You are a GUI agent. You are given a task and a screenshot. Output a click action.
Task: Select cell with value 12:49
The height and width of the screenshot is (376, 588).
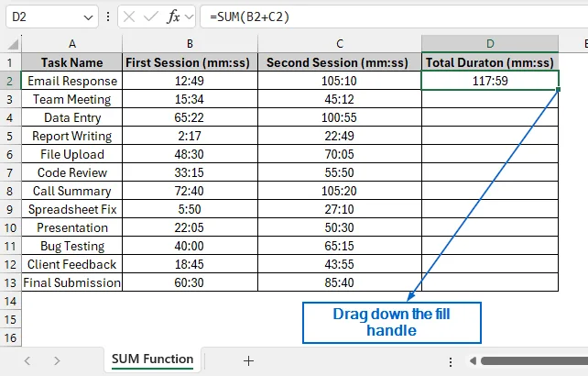(191, 81)
